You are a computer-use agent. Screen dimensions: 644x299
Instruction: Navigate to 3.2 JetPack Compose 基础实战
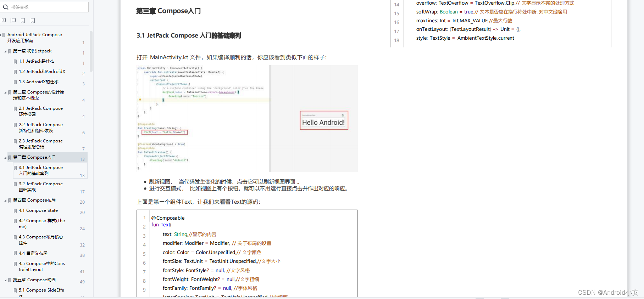click(x=41, y=187)
